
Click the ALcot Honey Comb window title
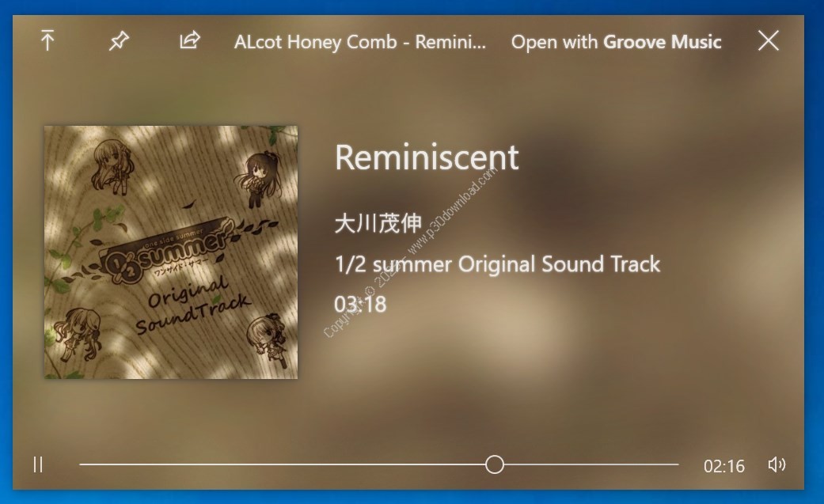click(360, 41)
